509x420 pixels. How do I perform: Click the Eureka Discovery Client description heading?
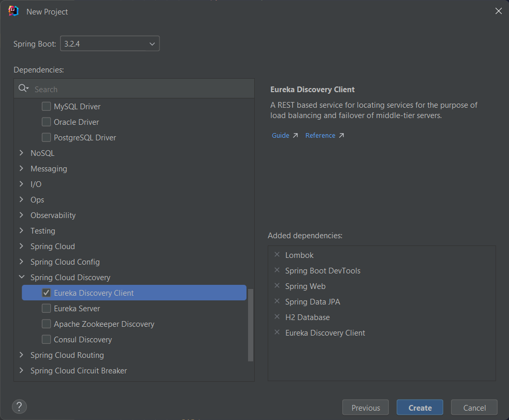tap(312, 90)
